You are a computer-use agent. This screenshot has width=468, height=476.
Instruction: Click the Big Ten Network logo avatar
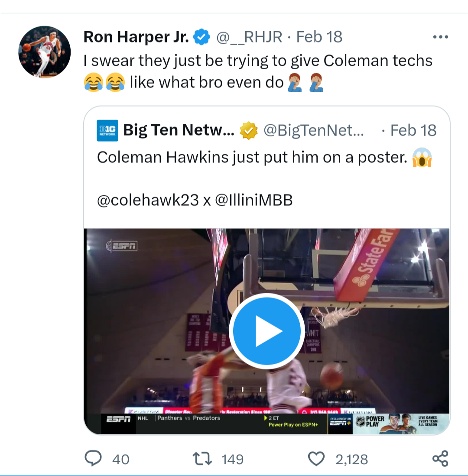(107, 130)
